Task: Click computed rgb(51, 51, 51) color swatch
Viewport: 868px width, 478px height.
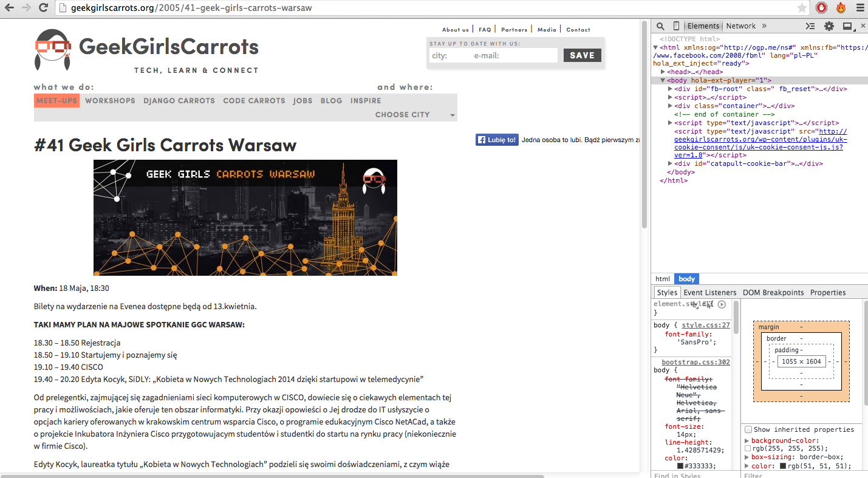Action: [x=782, y=466]
